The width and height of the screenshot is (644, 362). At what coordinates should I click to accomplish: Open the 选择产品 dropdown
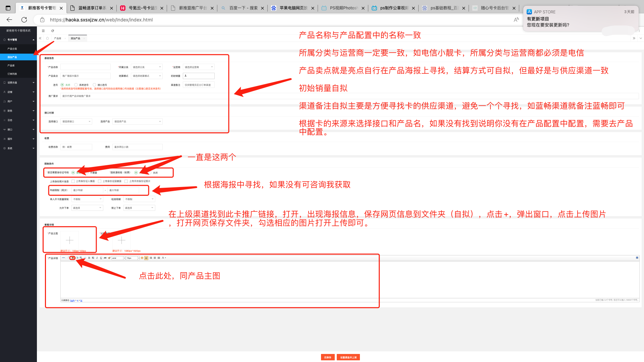[138, 121]
